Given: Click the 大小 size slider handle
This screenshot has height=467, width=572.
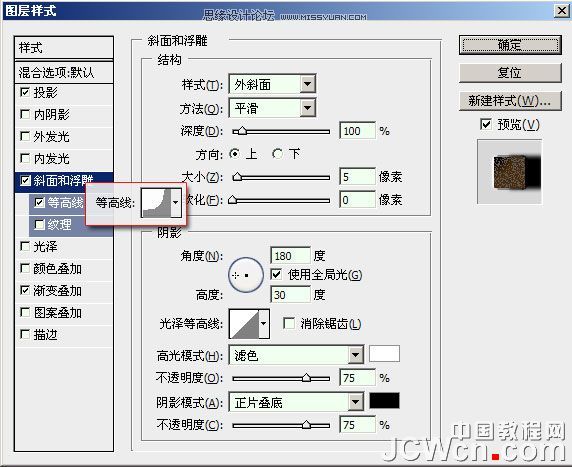Looking at the screenshot, I should [x=237, y=177].
